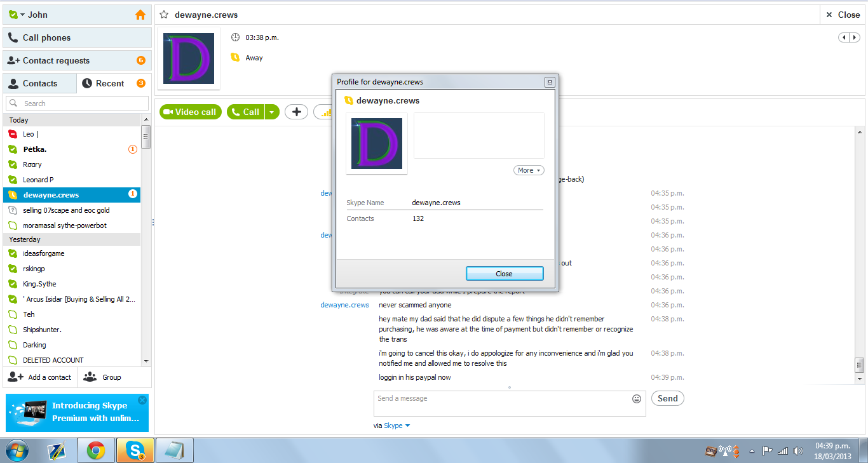The height and width of the screenshot is (463, 868).
Task: Click the message 'never scammed anyone'
Action: point(415,305)
